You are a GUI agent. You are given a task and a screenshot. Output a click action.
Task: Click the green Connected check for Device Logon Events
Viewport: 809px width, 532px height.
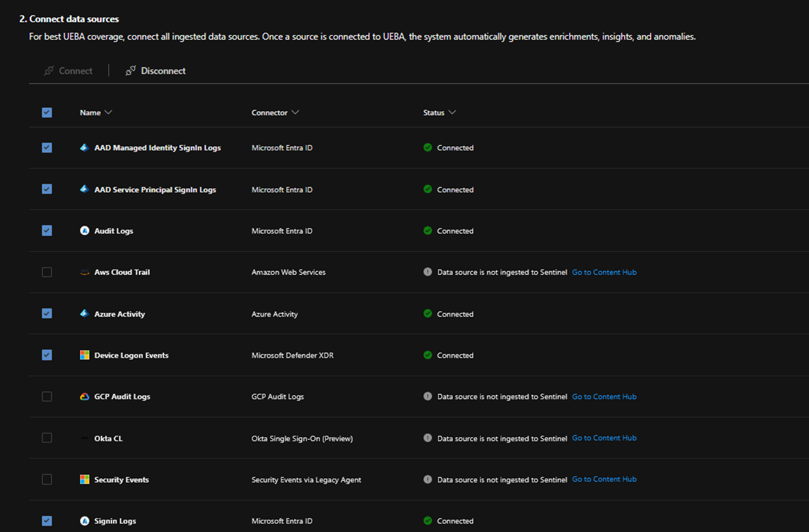(x=428, y=355)
